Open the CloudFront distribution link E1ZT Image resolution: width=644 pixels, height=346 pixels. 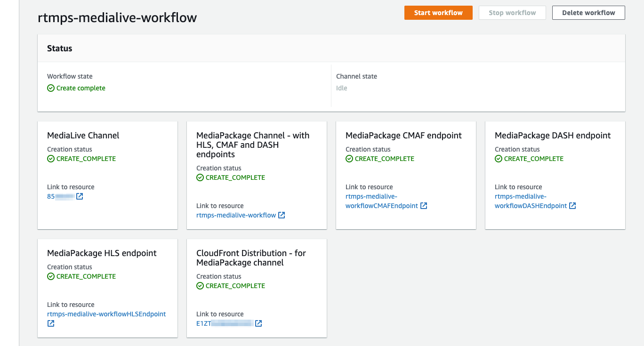[x=225, y=323]
